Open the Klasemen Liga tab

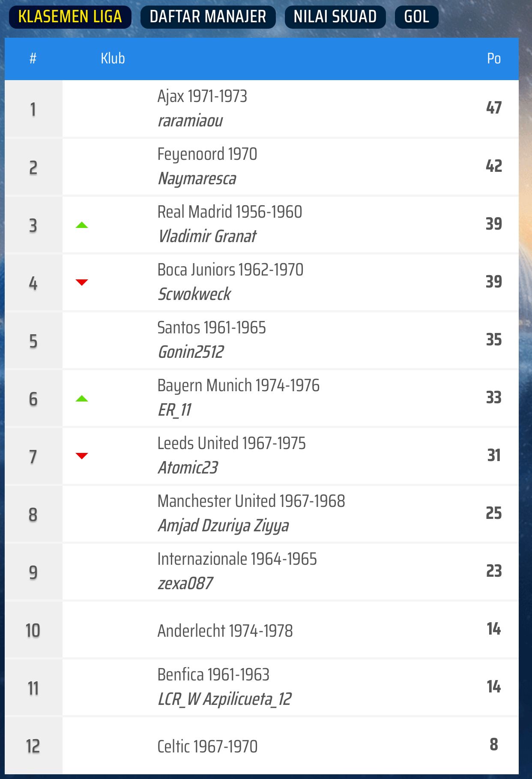(70, 17)
